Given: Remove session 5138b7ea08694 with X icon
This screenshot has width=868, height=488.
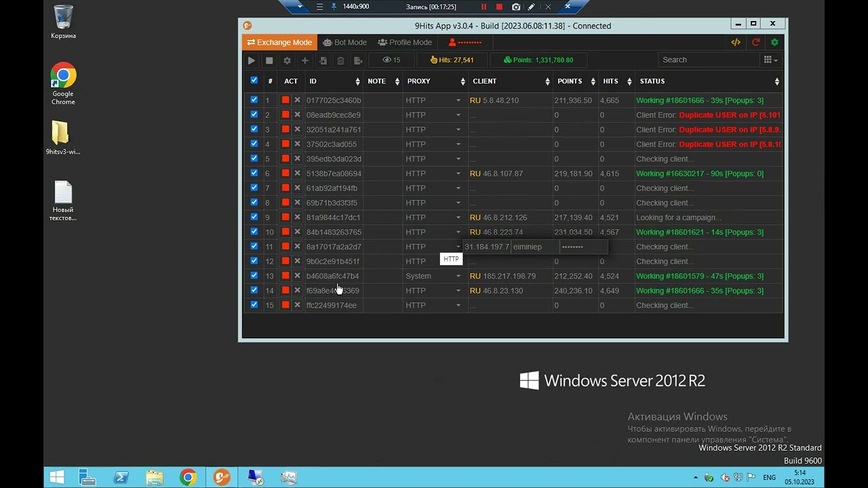Looking at the screenshot, I should click(297, 174).
